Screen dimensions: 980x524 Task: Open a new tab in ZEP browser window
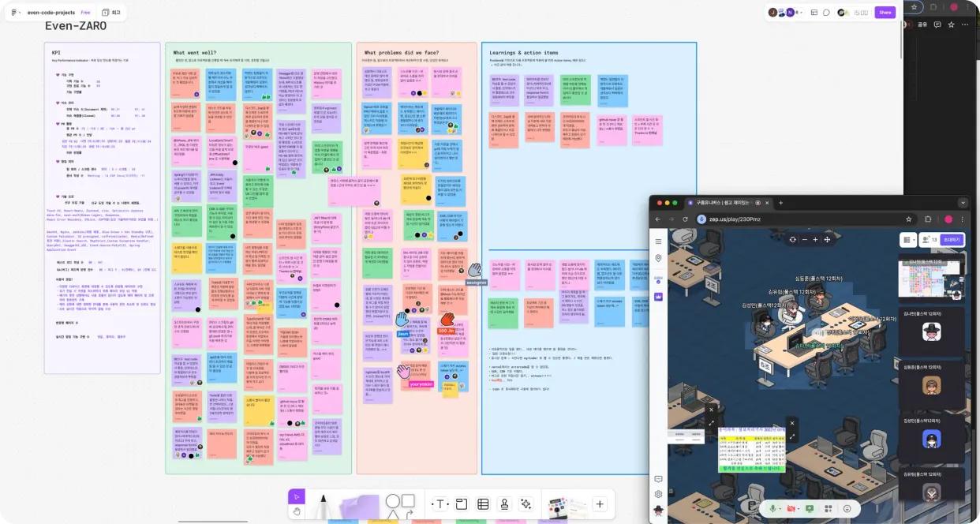tap(781, 203)
